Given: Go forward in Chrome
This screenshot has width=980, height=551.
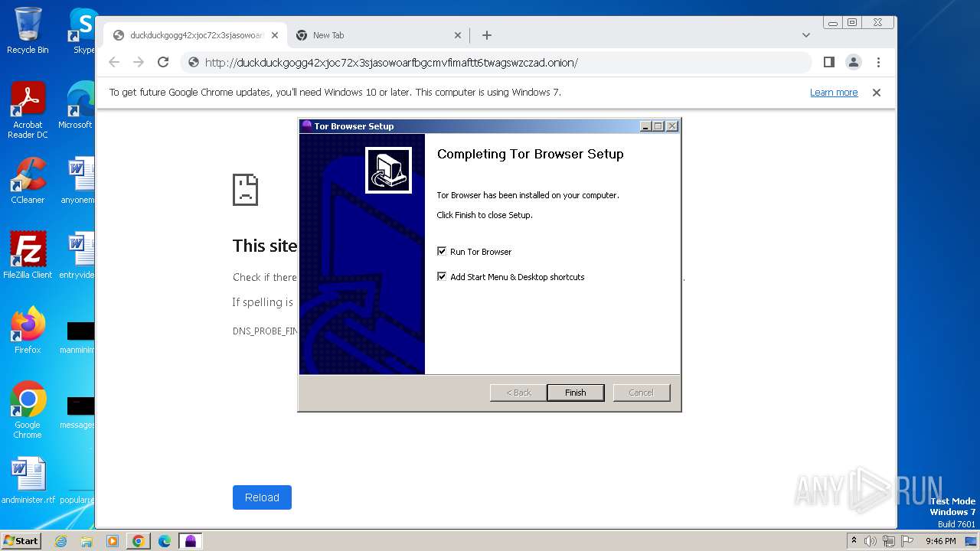Looking at the screenshot, I should (139, 62).
